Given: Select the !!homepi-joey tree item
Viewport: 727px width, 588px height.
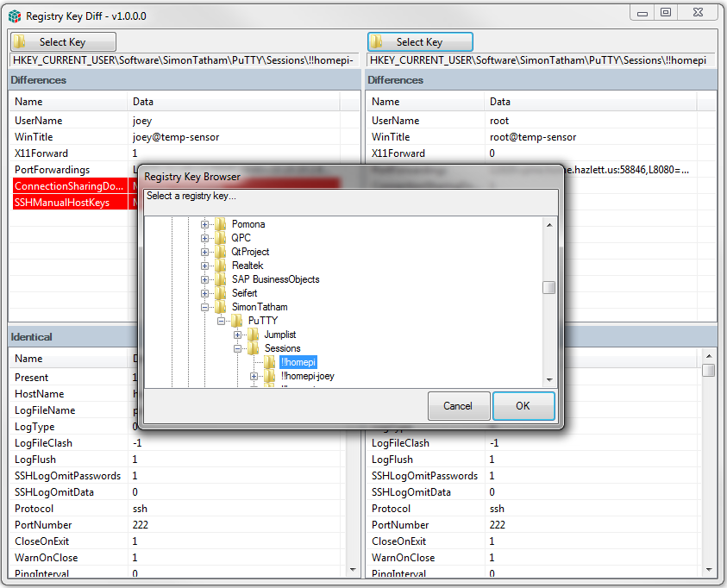Looking at the screenshot, I should [307, 376].
